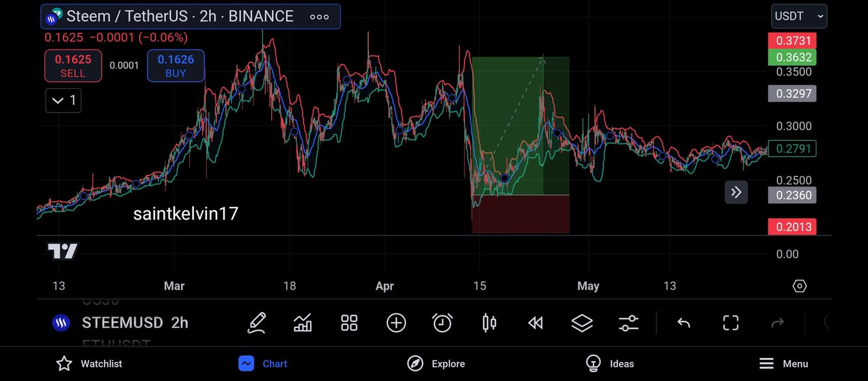Switch to the Chart tab
The height and width of the screenshot is (381, 868).
tap(263, 363)
